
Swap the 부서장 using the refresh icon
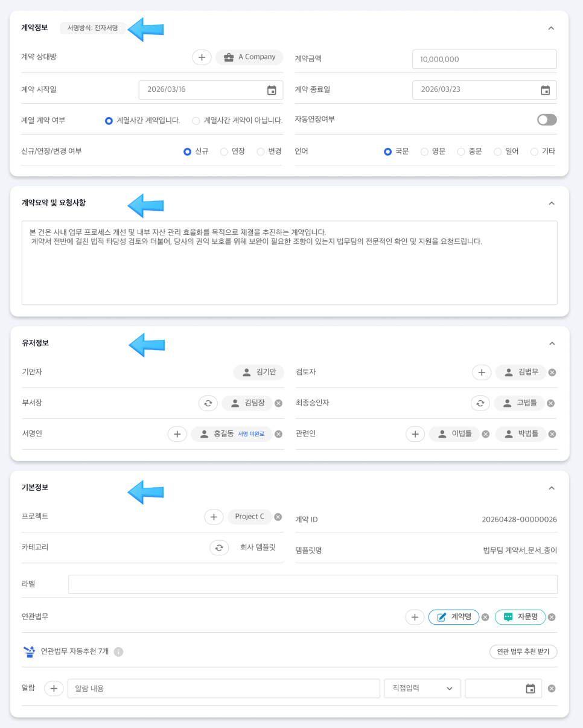pyautogui.click(x=208, y=403)
